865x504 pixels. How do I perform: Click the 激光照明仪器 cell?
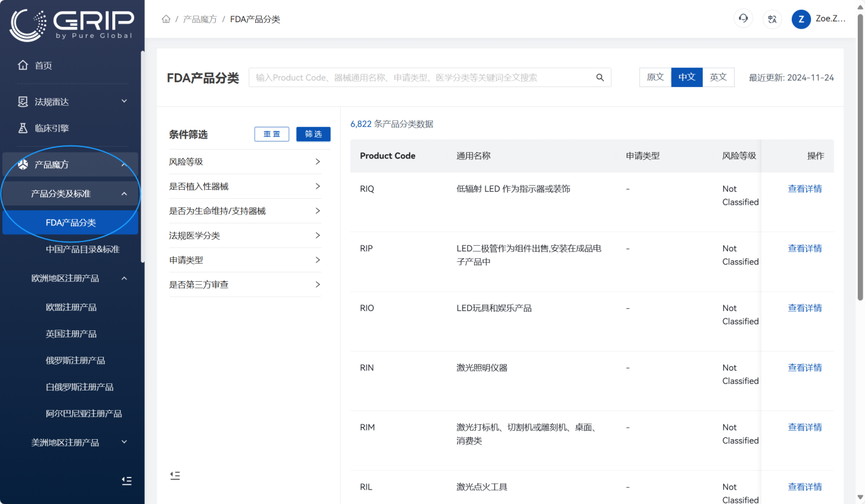click(x=482, y=367)
